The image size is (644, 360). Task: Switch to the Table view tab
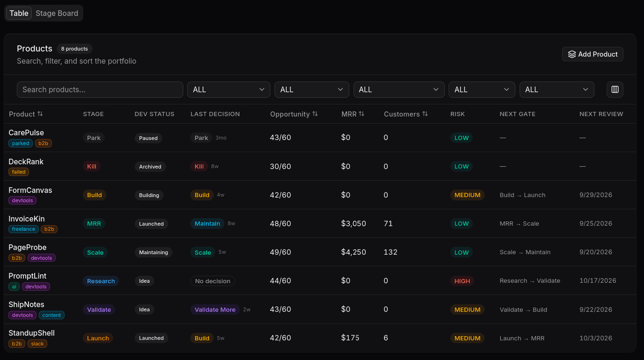tap(19, 13)
